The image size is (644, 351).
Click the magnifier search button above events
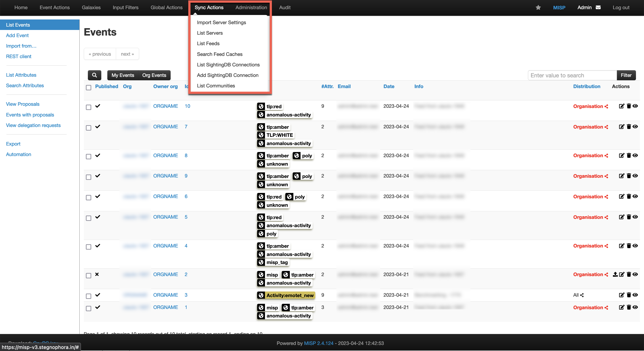coord(94,75)
